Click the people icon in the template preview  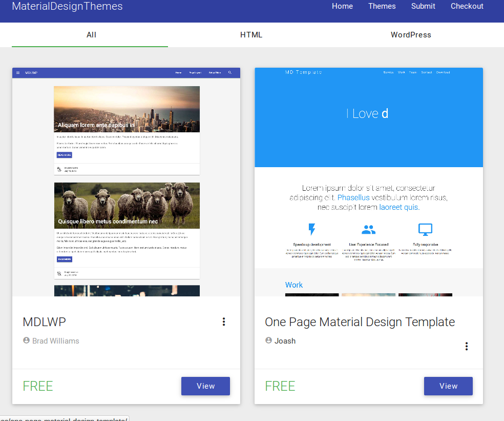click(369, 230)
